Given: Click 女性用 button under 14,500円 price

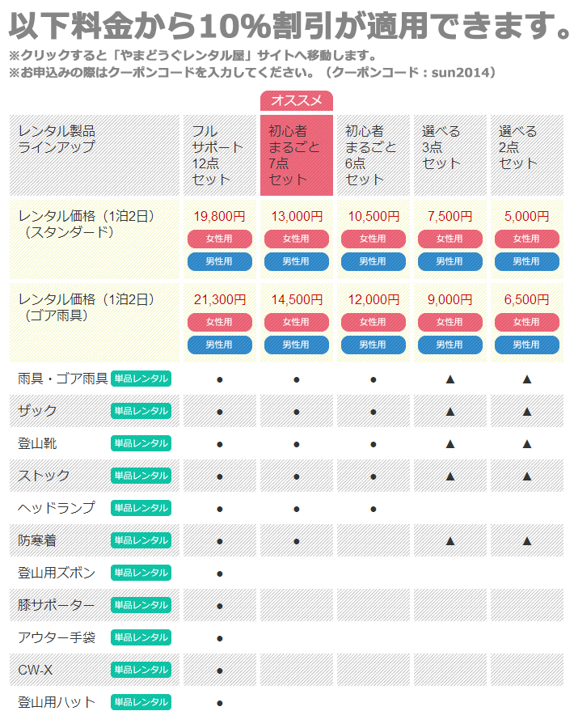Looking at the screenshot, I should point(297,322).
